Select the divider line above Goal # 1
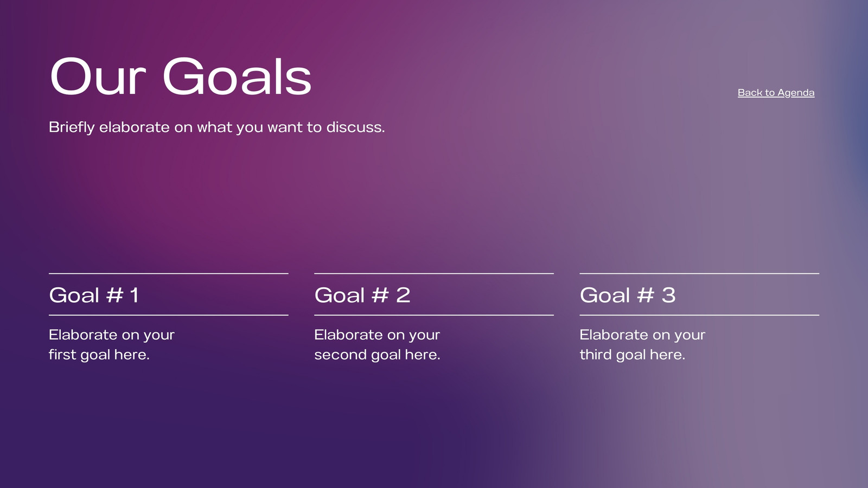 coord(169,273)
